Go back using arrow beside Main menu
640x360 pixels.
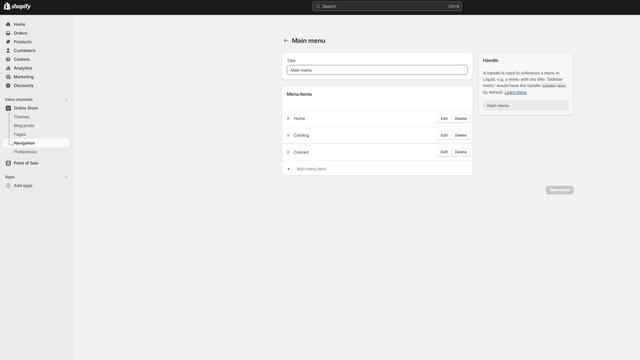point(286,40)
